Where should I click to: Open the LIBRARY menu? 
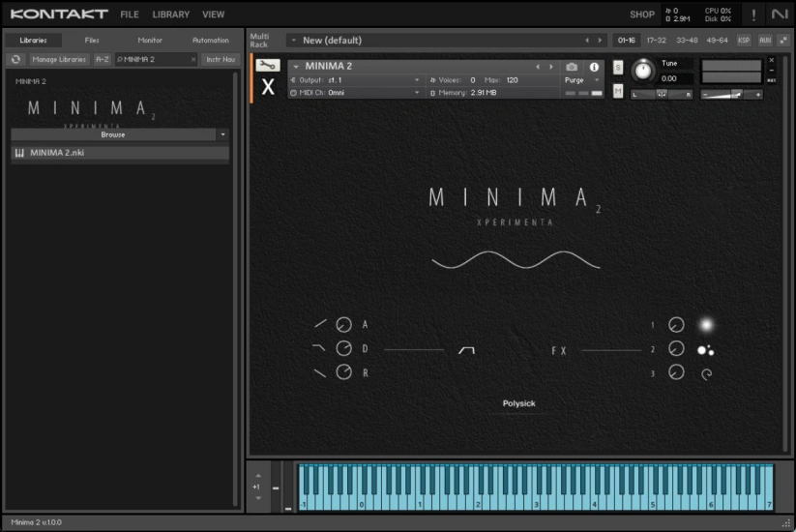[x=171, y=15]
